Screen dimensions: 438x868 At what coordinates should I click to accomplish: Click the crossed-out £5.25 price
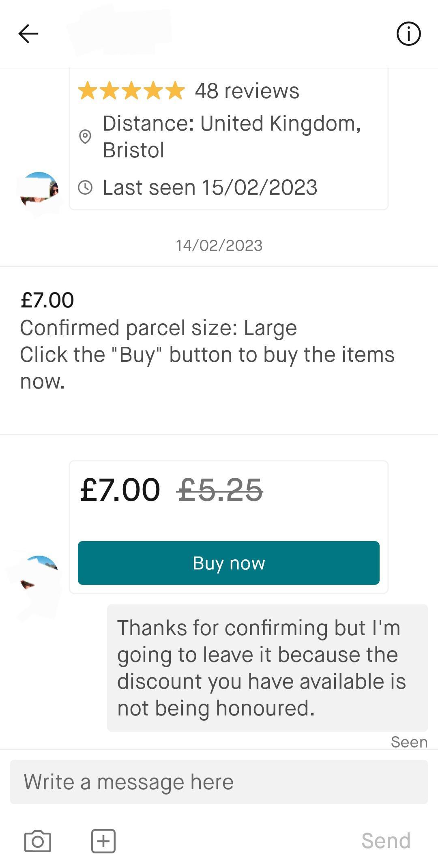point(220,490)
